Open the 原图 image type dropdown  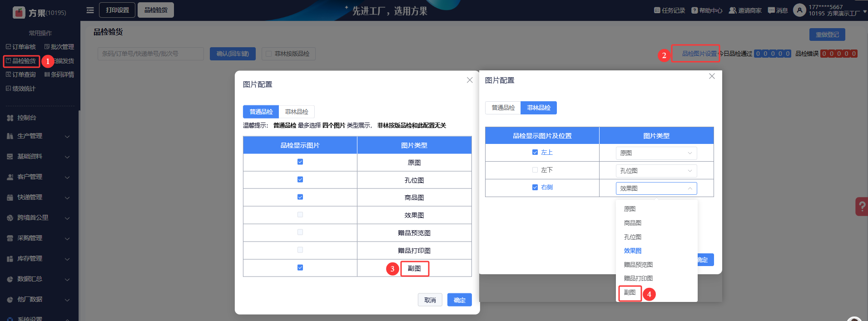pyautogui.click(x=656, y=153)
